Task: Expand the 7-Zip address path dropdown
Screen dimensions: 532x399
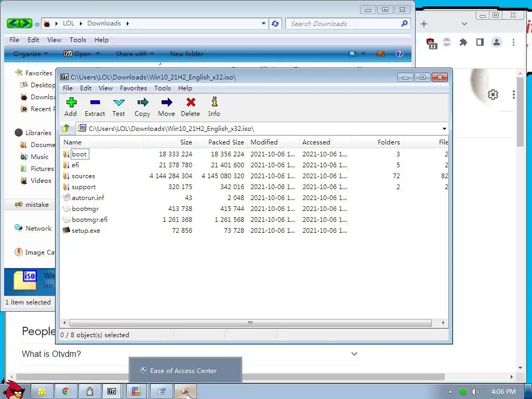Action: 444,129
